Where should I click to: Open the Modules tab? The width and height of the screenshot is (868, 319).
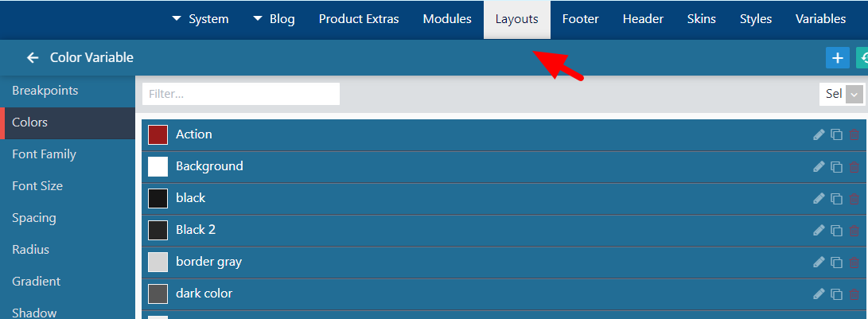point(447,19)
